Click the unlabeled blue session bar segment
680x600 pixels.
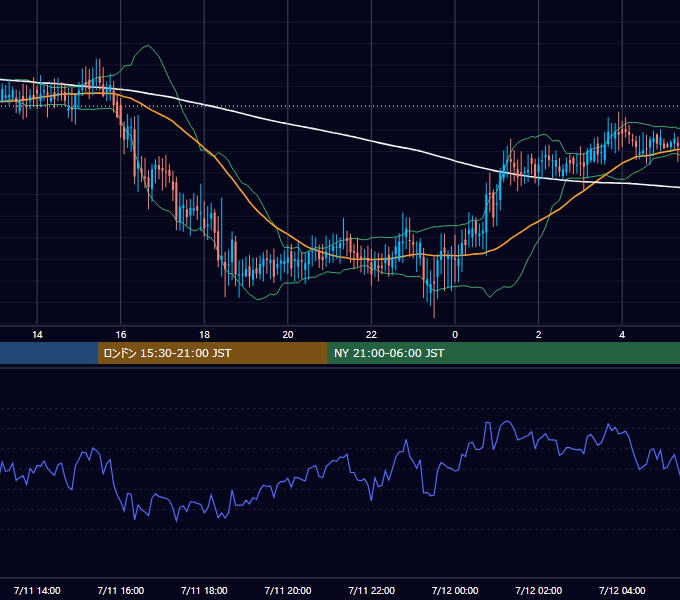(x=49, y=353)
